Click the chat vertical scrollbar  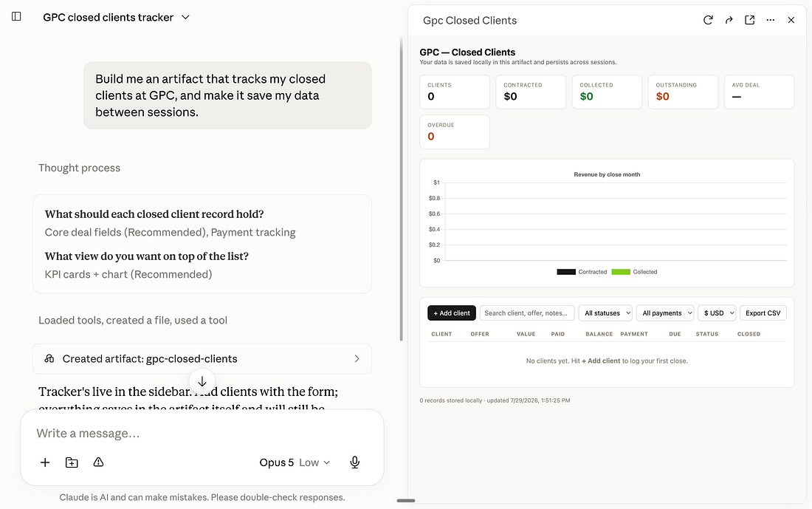[x=402, y=189]
